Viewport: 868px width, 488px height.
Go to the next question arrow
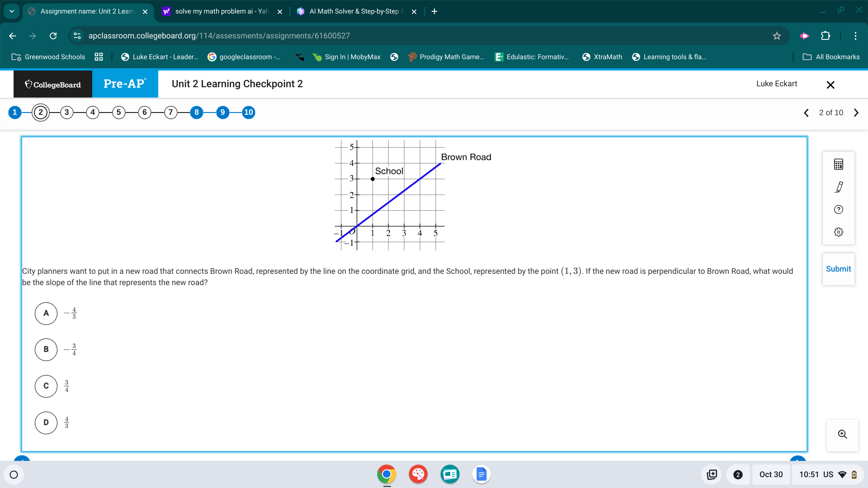856,113
